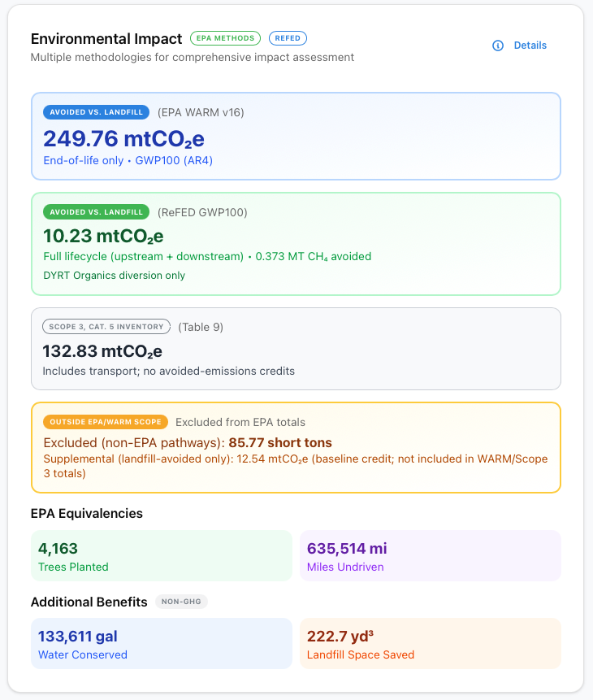Select the 249.76 mtCO₂e value
This screenshot has height=700, width=593.
(x=118, y=138)
